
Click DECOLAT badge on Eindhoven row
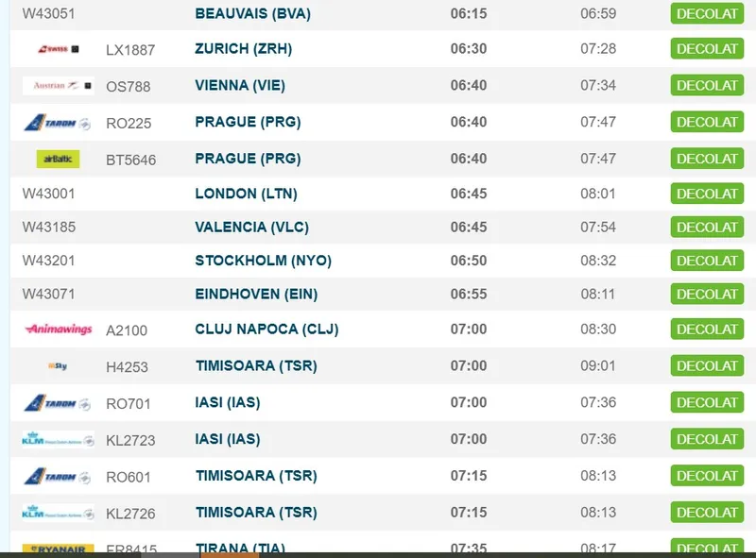click(707, 295)
